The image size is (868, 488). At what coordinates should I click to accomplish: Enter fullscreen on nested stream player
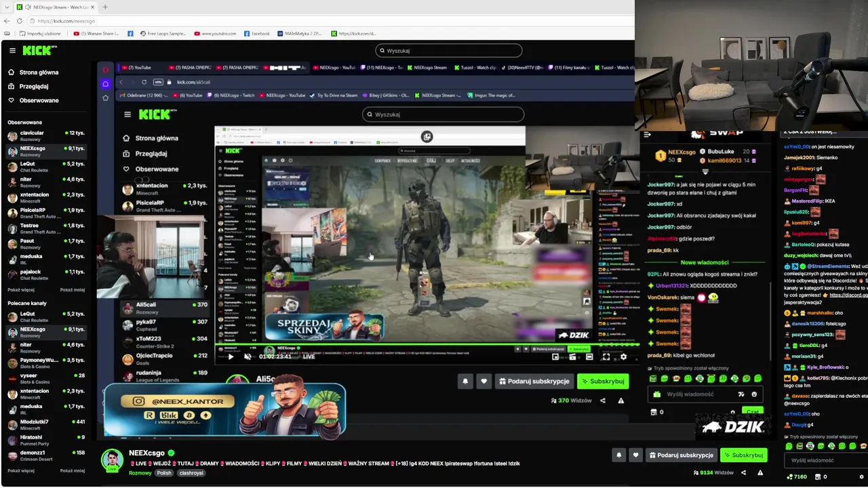[606, 357]
